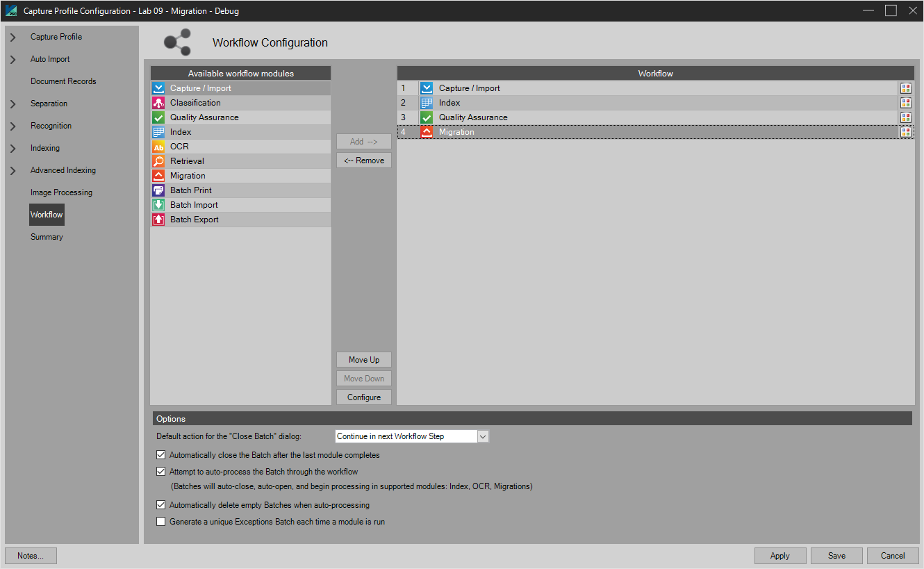
Task: Expand the Recognition section
Action: pyautogui.click(x=13, y=126)
